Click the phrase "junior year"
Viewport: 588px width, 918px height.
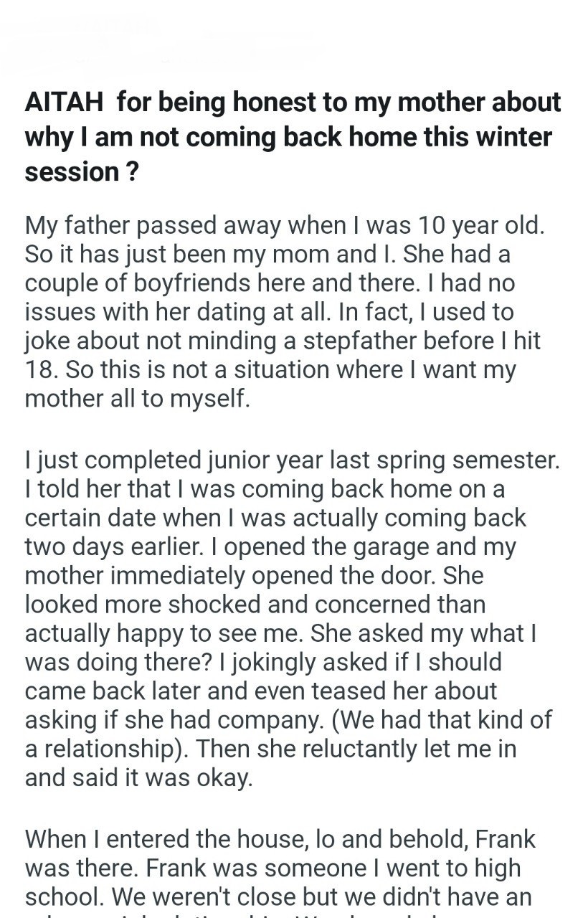tap(266, 460)
